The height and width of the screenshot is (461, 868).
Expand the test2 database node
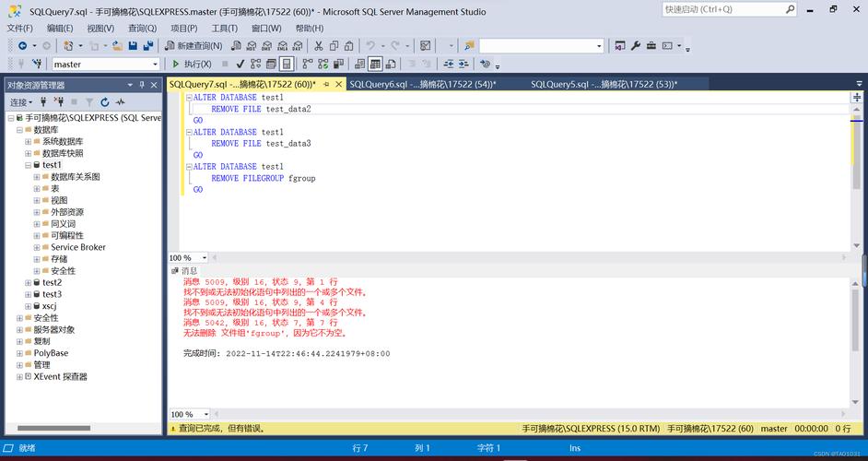coord(28,282)
